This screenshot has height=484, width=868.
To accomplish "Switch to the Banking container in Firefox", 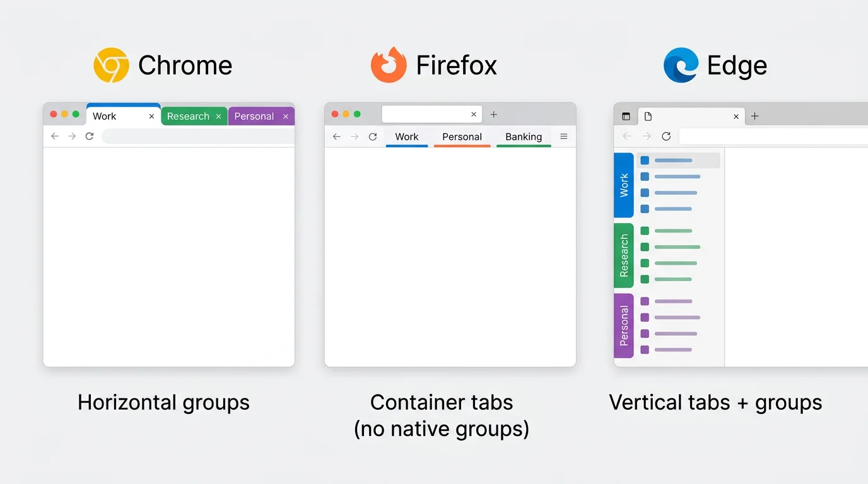I will click(x=524, y=137).
